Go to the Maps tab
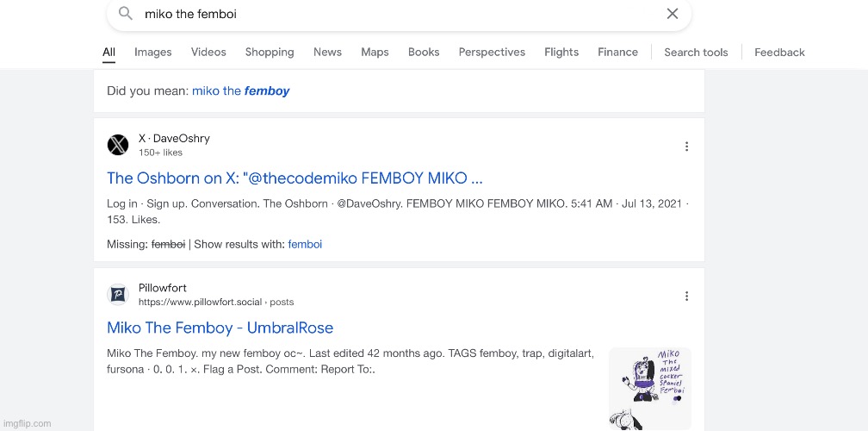The image size is (868, 431). [x=375, y=53]
